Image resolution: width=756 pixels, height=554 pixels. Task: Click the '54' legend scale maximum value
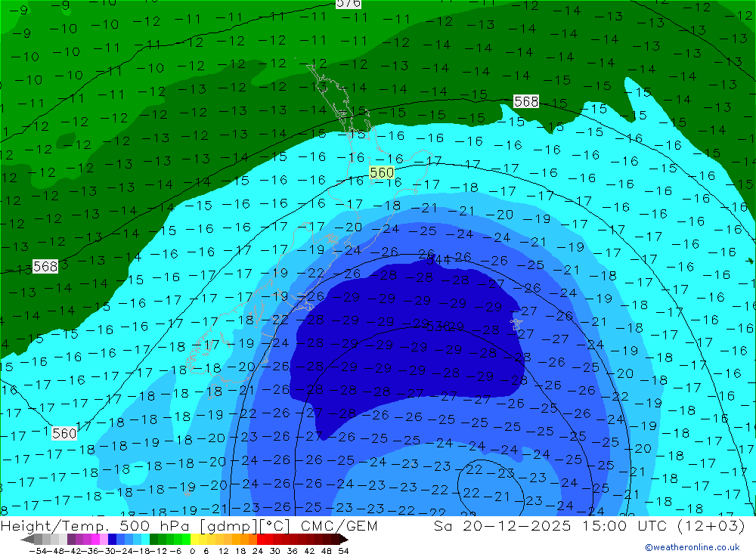tap(343, 550)
